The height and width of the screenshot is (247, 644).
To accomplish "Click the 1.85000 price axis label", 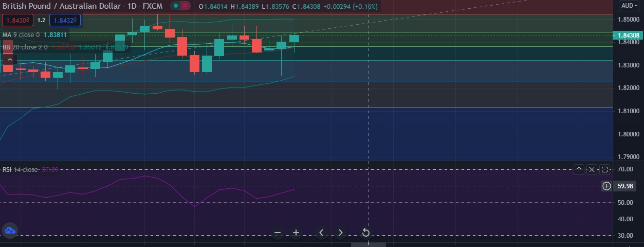I will click(x=629, y=20).
